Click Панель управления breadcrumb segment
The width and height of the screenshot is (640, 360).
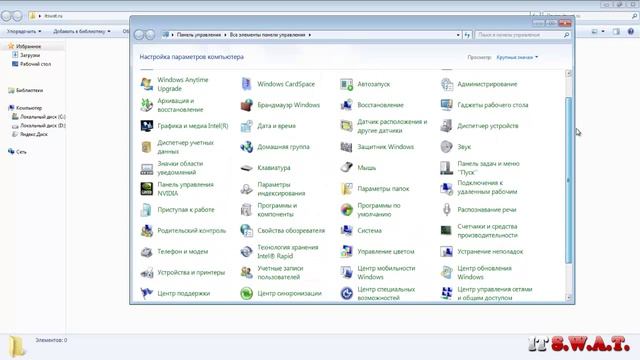coord(199,35)
